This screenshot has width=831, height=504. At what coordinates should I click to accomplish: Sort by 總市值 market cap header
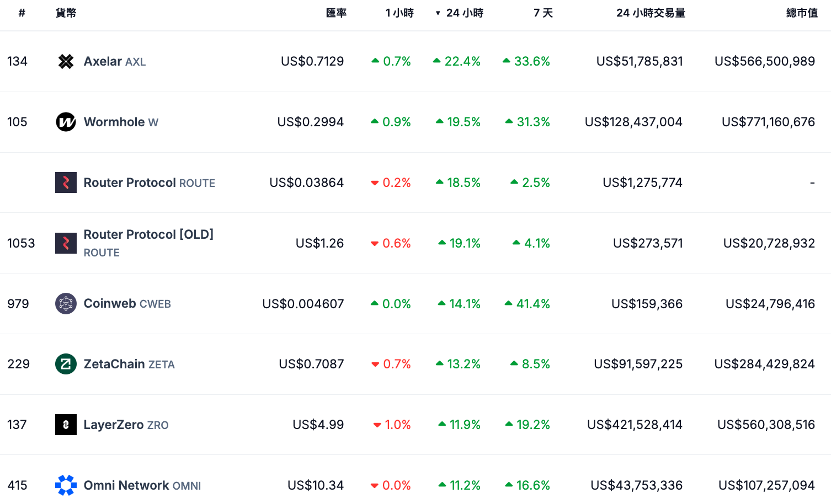pos(802,13)
